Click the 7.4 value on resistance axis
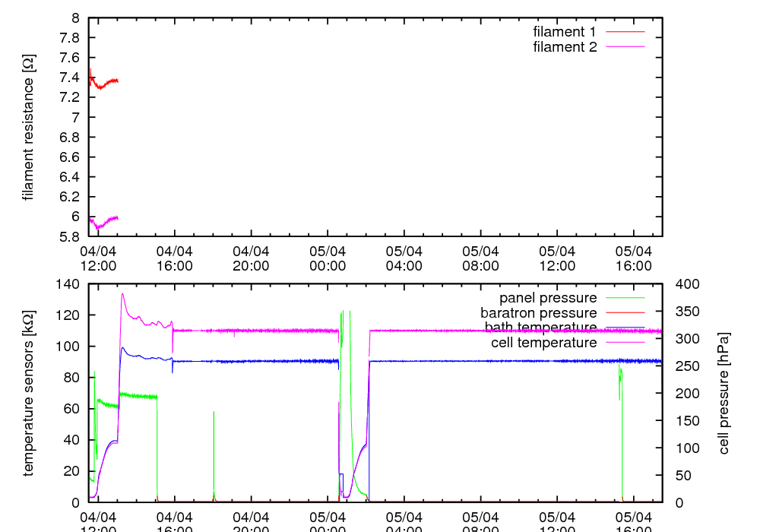 (x=72, y=78)
